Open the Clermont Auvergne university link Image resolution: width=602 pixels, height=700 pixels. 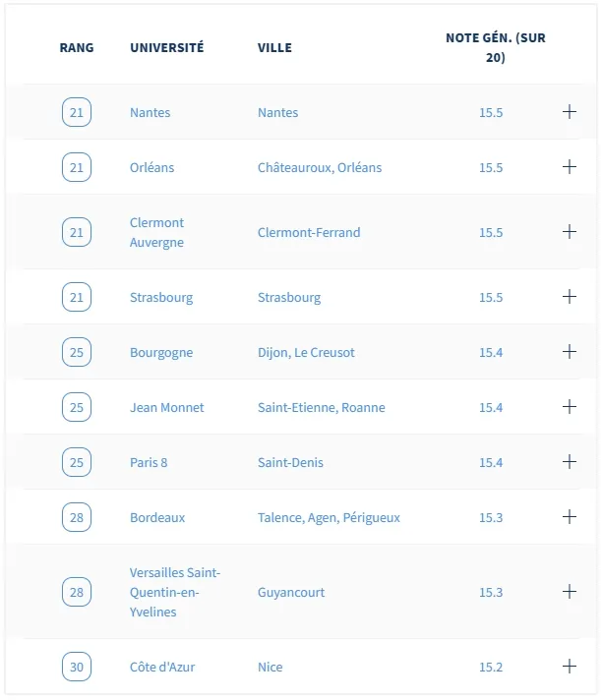(x=156, y=232)
